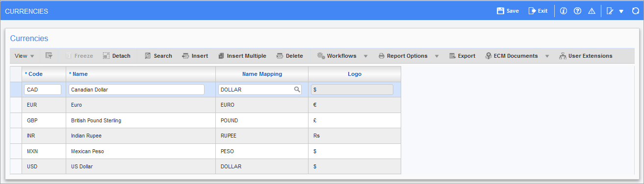Click the Delete toolbar button
Viewport: 644px width, 184px height.
289,56
